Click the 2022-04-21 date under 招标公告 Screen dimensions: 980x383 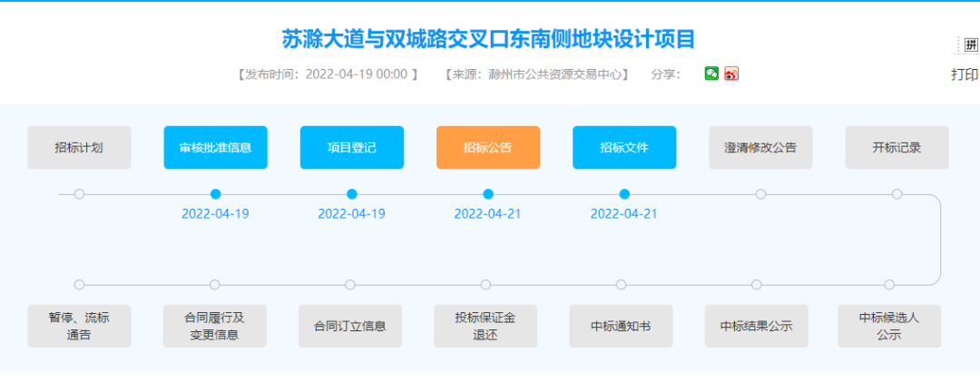(488, 213)
